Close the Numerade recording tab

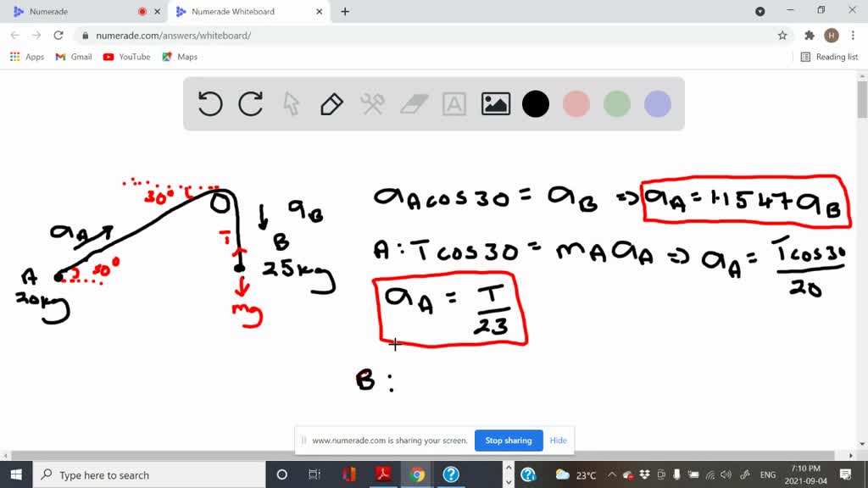point(157,12)
